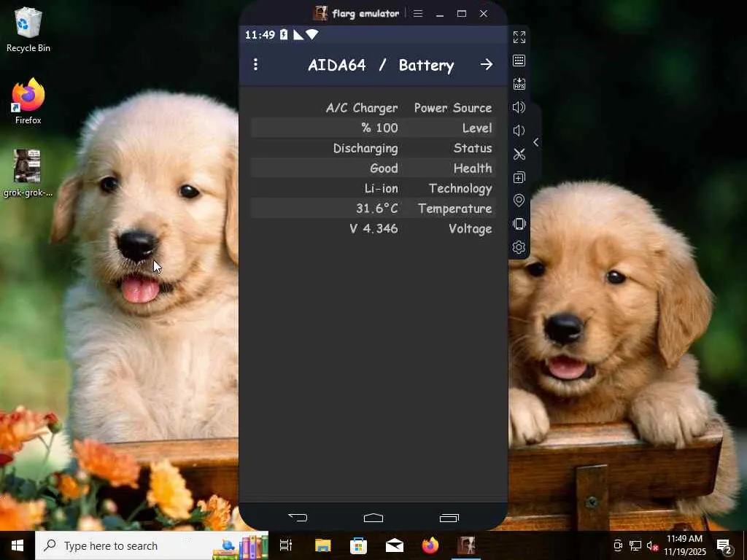Screen dimensions: 747x560
Task: Open the taskbar clock showing 11:49 AM
Action: tap(684, 545)
